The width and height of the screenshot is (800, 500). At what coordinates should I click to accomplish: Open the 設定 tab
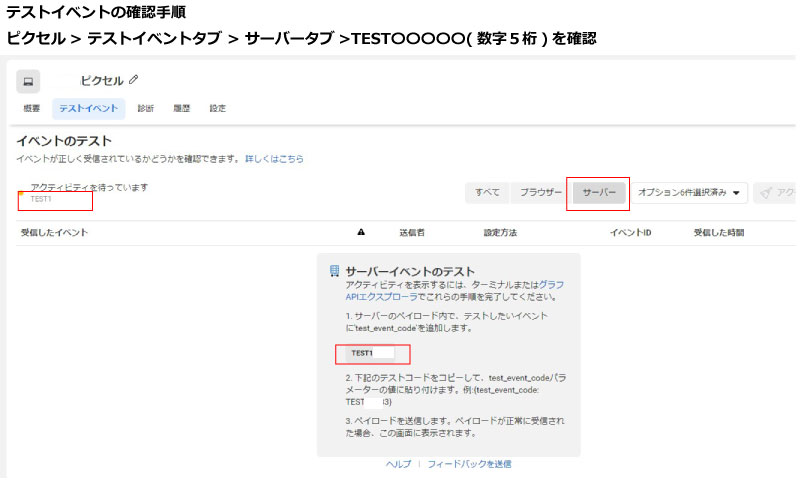pyautogui.click(x=217, y=108)
